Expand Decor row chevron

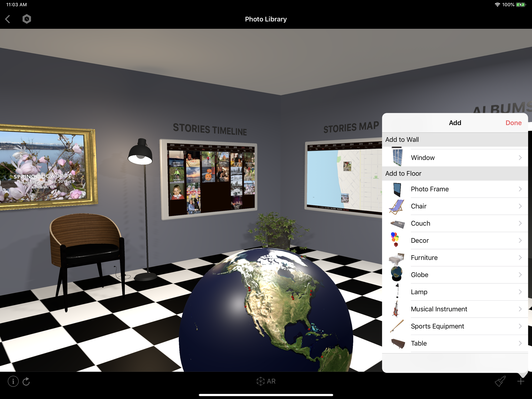click(520, 240)
